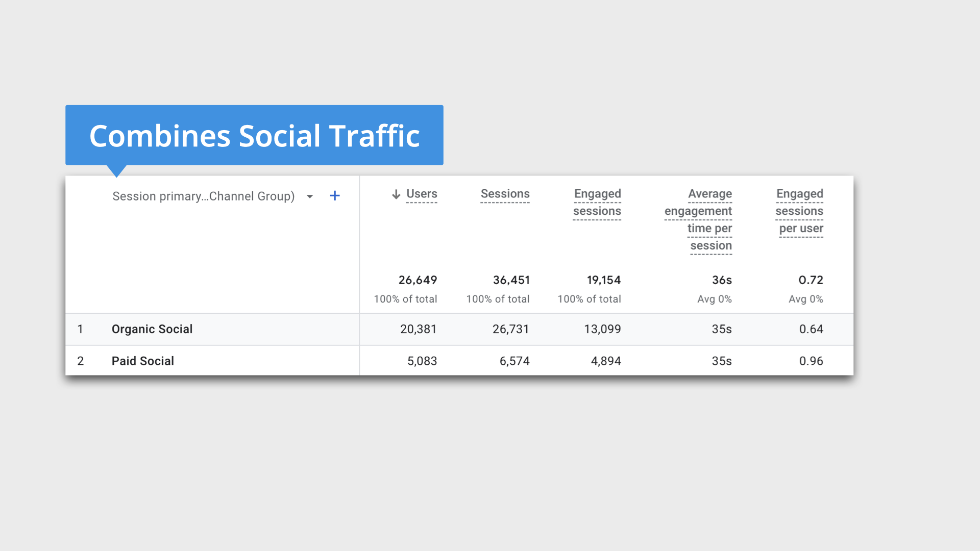This screenshot has width=980, height=551.
Task: Select the Organic Social row
Action: pyautogui.click(x=152, y=329)
